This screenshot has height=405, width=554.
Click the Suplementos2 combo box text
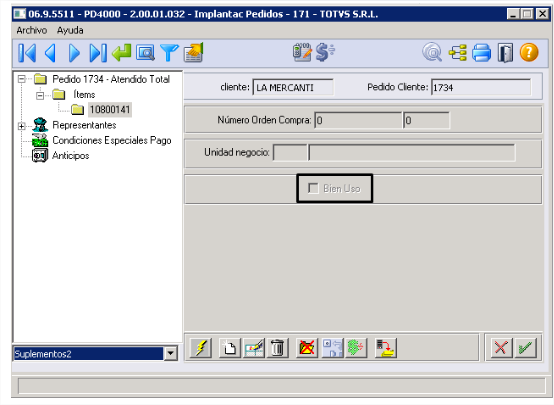tap(88, 353)
